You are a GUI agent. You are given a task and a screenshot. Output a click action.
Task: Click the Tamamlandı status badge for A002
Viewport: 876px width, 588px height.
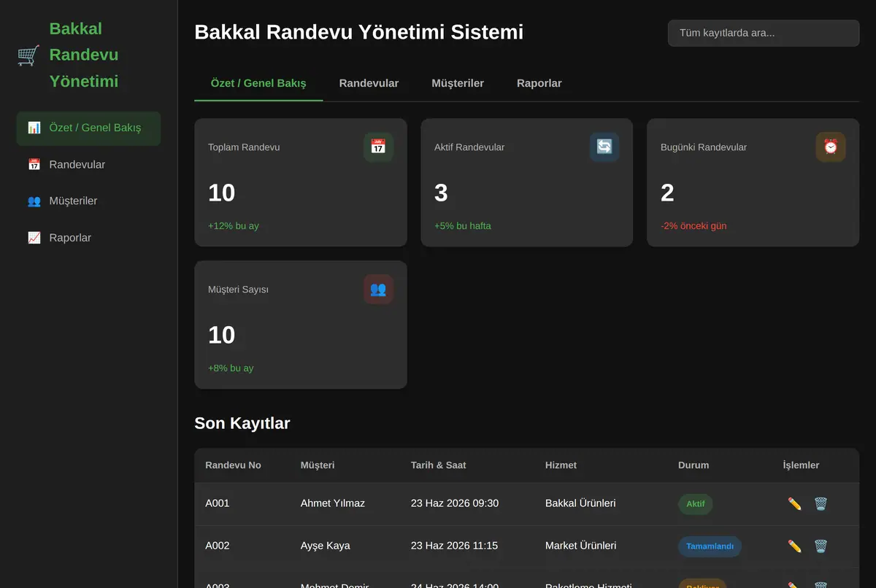710,546
